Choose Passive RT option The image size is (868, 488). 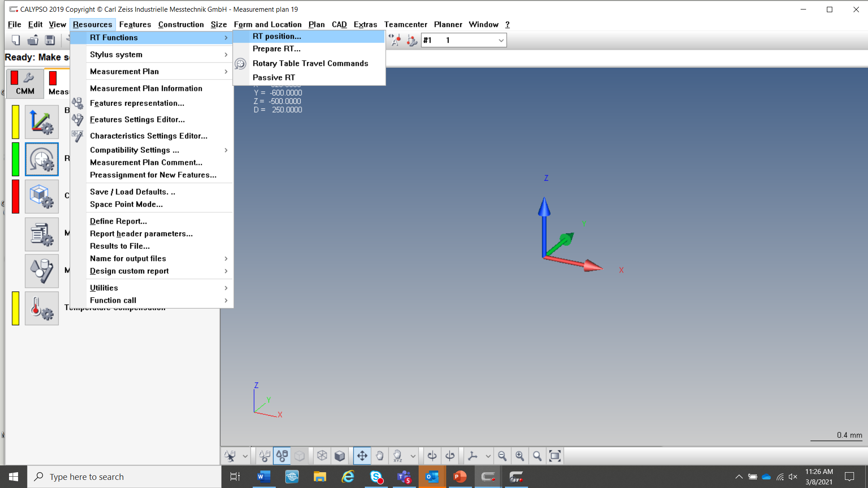(274, 77)
